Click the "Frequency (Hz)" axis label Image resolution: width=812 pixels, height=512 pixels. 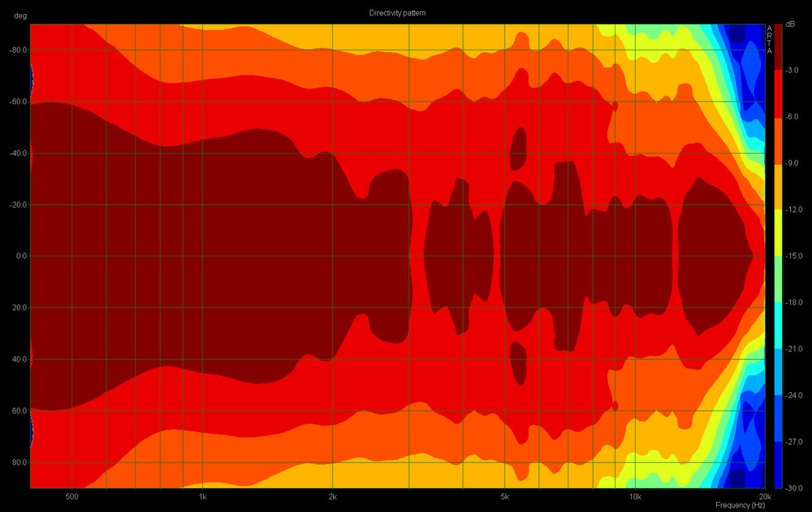click(x=740, y=505)
